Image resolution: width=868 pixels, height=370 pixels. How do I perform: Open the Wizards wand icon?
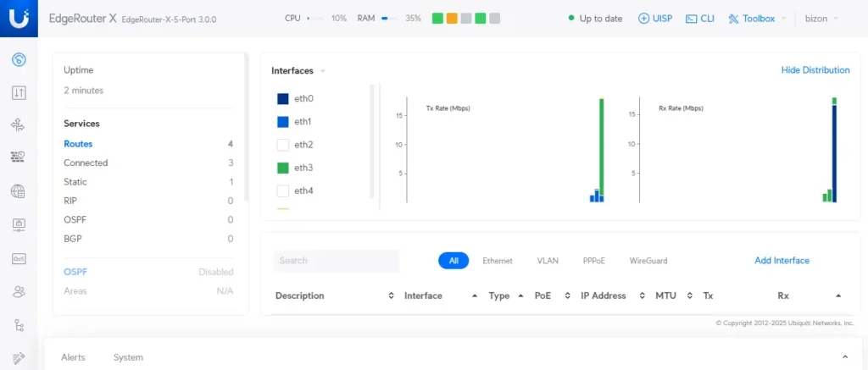click(19, 357)
